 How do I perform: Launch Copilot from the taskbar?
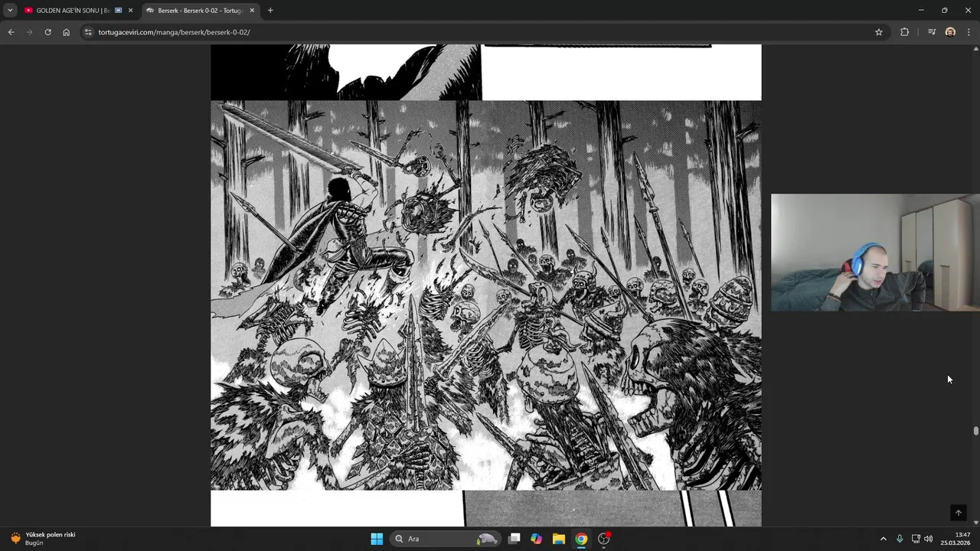[537, 539]
